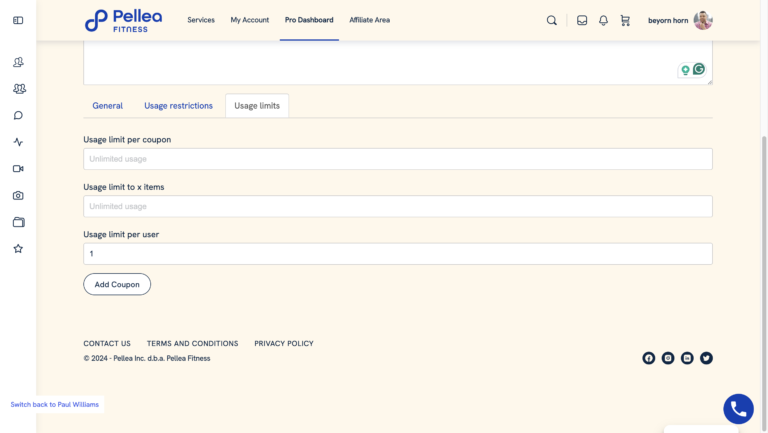Focus the Usage limit to x items field

(x=398, y=206)
